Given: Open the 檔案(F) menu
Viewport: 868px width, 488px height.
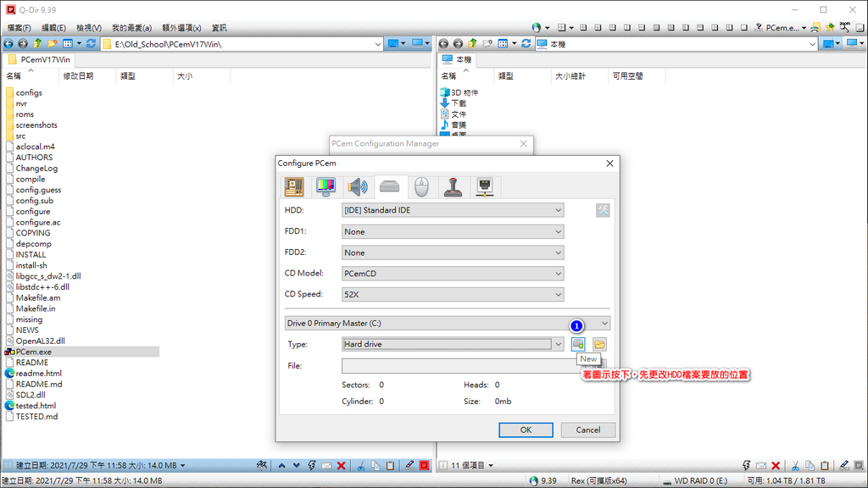Looking at the screenshot, I should [x=19, y=28].
